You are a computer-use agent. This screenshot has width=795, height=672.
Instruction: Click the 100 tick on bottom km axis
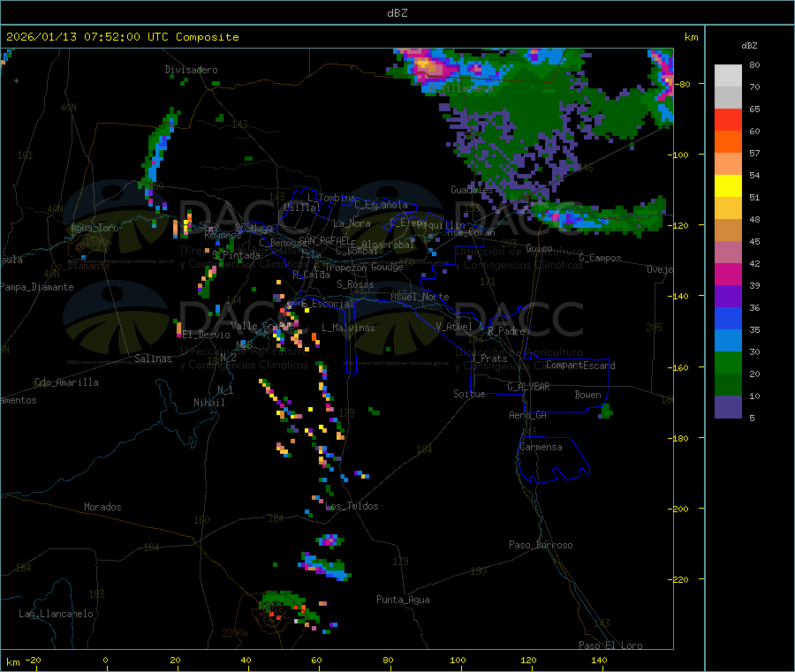click(458, 660)
